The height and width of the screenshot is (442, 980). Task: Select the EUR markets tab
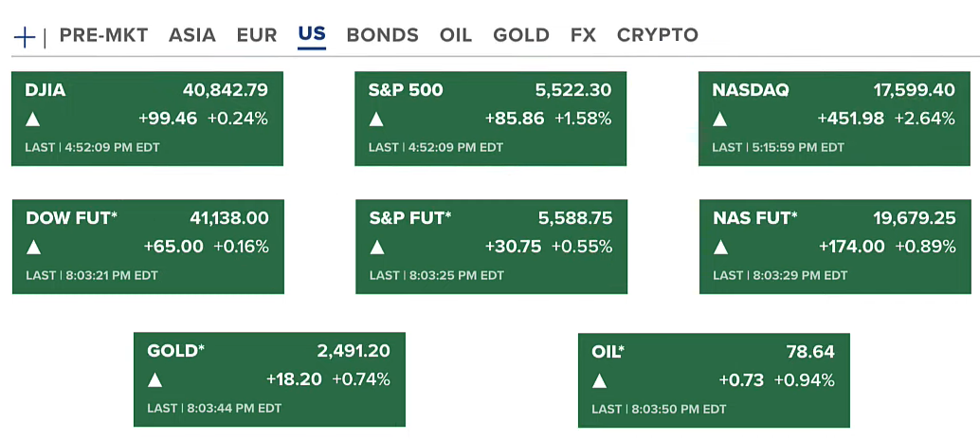(x=257, y=35)
